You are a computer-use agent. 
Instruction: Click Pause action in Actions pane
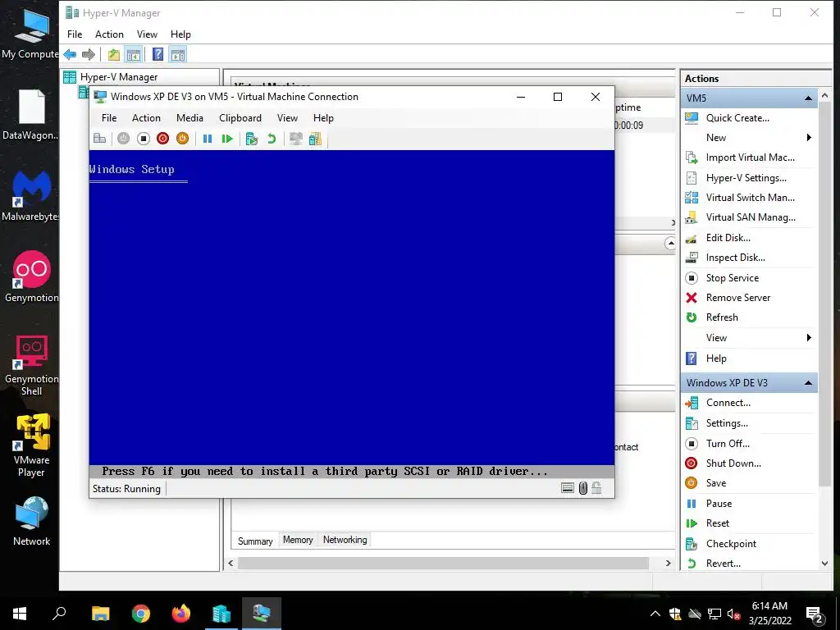719,504
